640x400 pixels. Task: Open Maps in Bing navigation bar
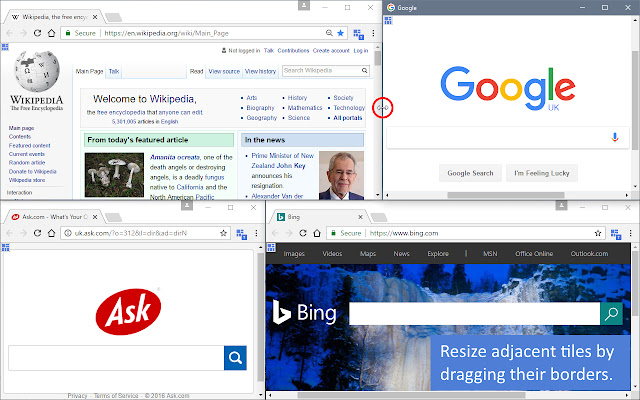click(368, 253)
